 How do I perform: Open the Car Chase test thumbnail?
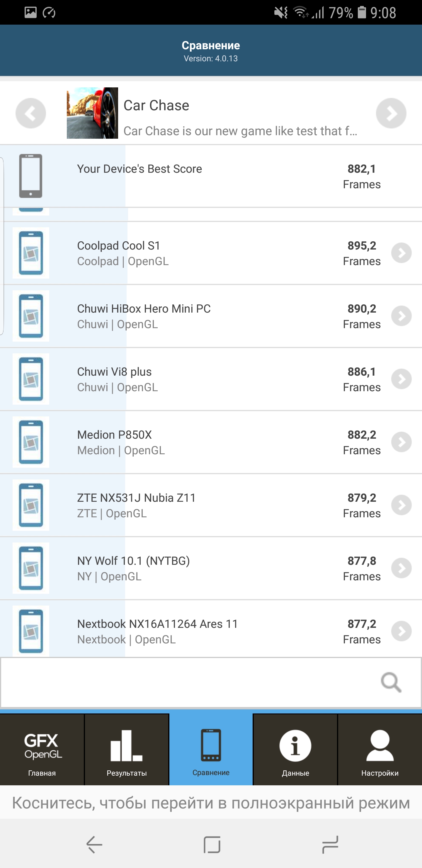[92, 113]
